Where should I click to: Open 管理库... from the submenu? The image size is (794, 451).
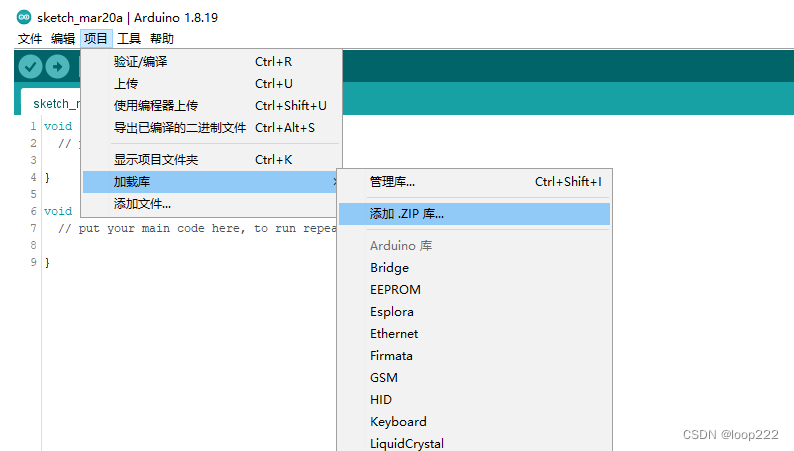click(474, 182)
